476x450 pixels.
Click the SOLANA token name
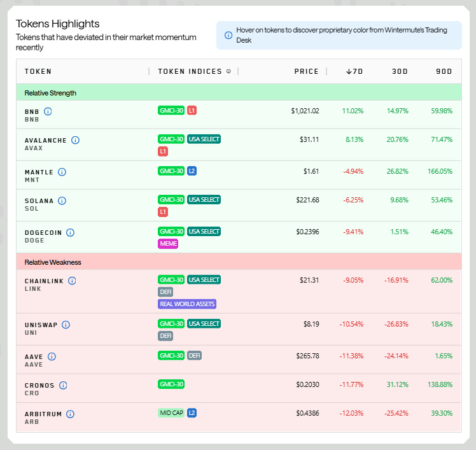39,200
